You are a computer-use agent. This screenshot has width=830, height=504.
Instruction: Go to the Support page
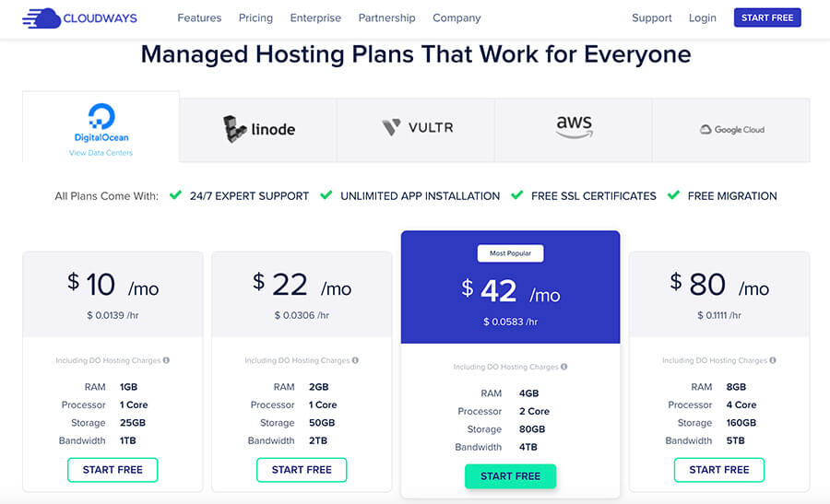pos(652,18)
